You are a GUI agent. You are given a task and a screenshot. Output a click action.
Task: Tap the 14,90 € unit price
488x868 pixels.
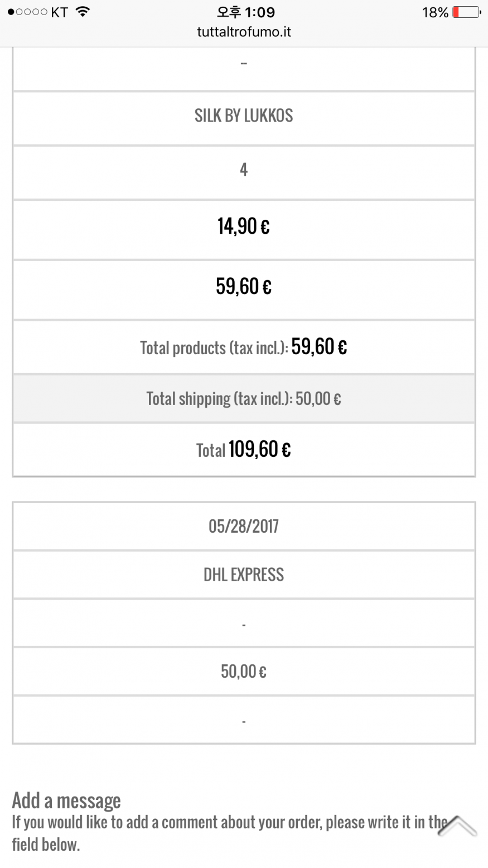244,226
